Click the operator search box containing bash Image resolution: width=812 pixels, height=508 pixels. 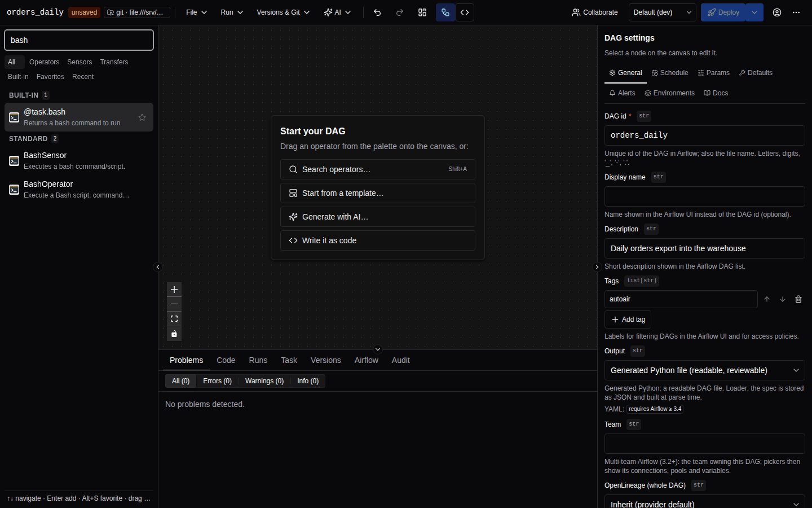click(79, 40)
